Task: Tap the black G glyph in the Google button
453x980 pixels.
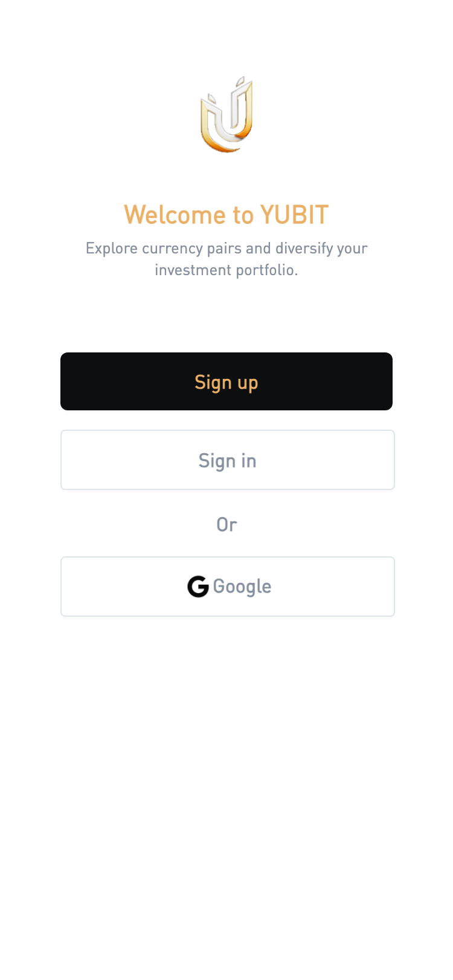Action: pyautogui.click(x=198, y=587)
